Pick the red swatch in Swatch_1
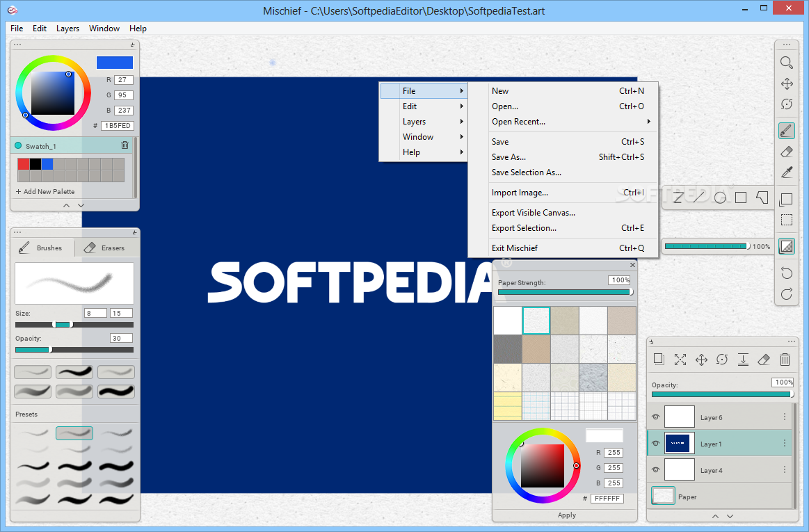 click(x=23, y=164)
